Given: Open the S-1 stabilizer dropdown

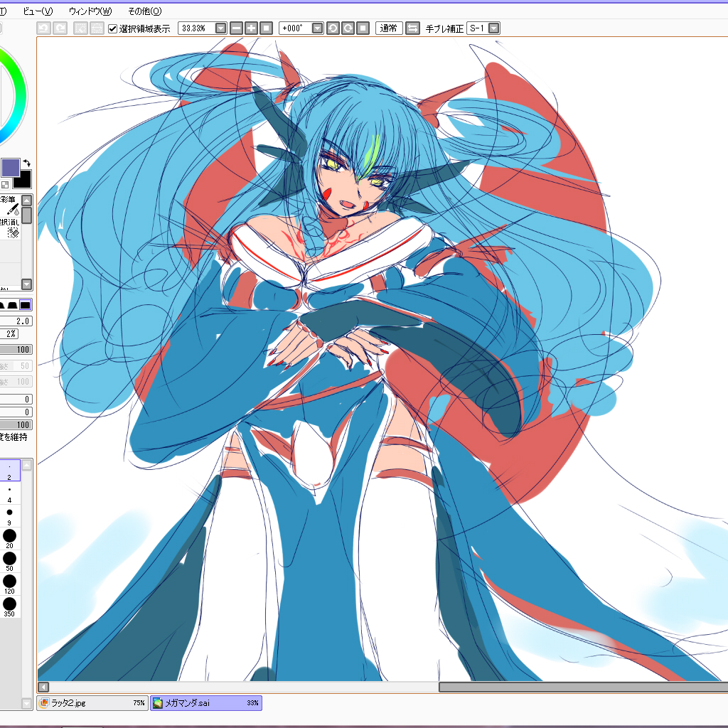Looking at the screenshot, I should [x=495, y=28].
